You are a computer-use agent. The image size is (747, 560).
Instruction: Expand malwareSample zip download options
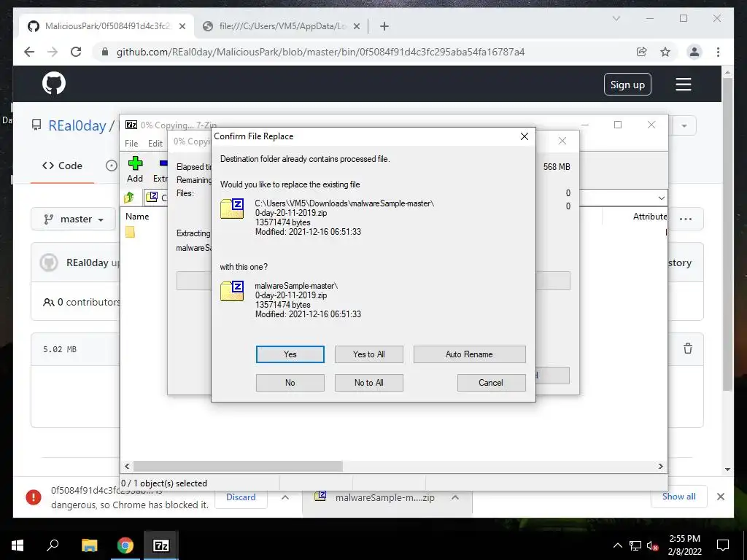pyautogui.click(x=455, y=497)
